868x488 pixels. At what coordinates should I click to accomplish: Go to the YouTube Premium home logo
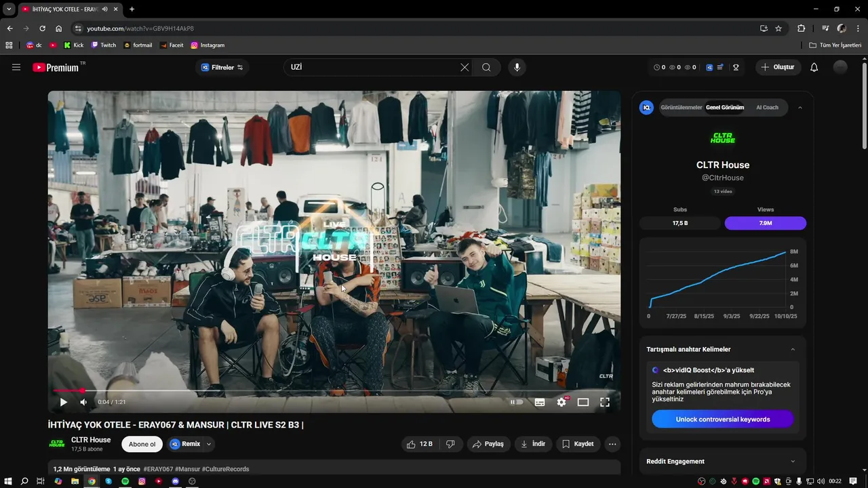(56, 67)
